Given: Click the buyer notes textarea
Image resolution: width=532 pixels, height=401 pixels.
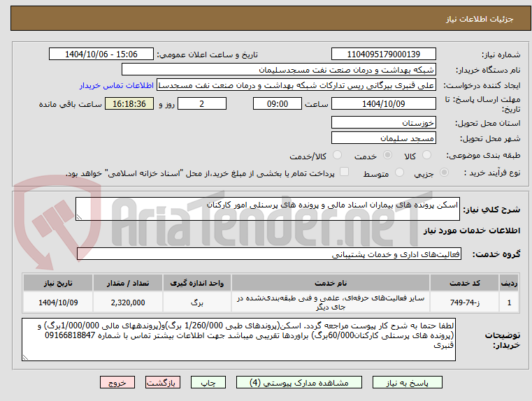Looking at the screenshot, I should tap(238, 340).
